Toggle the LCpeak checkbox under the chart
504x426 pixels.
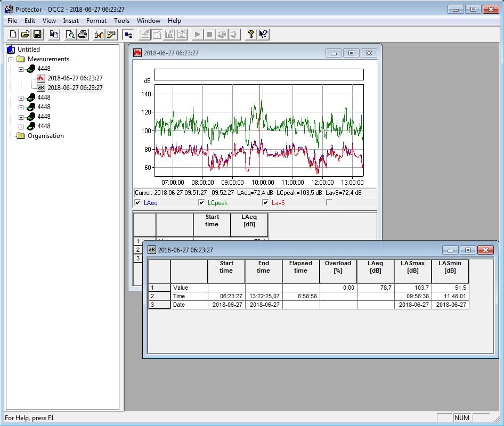coord(201,202)
